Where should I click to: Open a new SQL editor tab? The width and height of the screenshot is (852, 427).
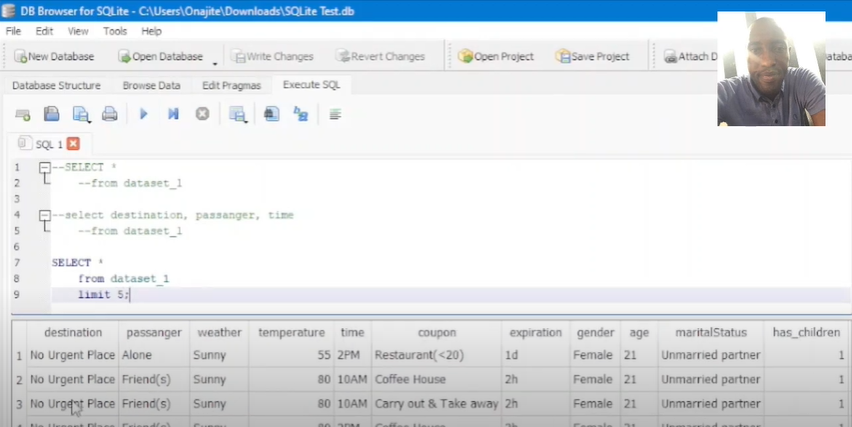pyautogui.click(x=22, y=114)
